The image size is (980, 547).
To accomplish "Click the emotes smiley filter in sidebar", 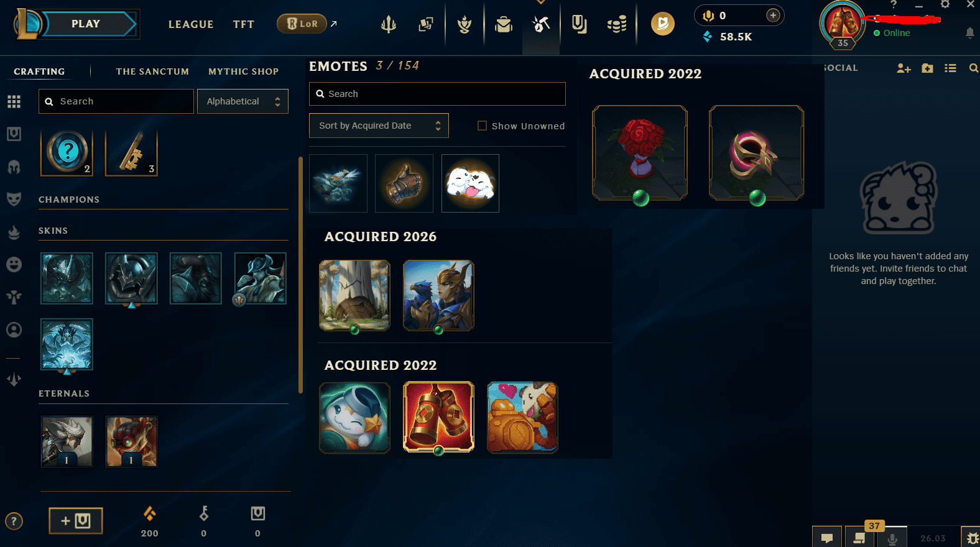I will pyautogui.click(x=14, y=264).
